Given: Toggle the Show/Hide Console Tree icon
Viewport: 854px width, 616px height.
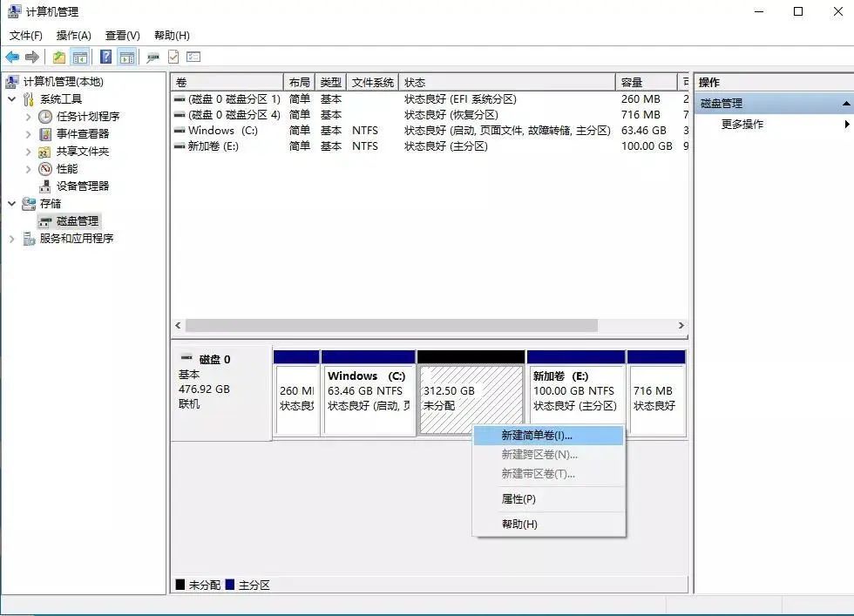Looking at the screenshot, I should pos(80,57).
